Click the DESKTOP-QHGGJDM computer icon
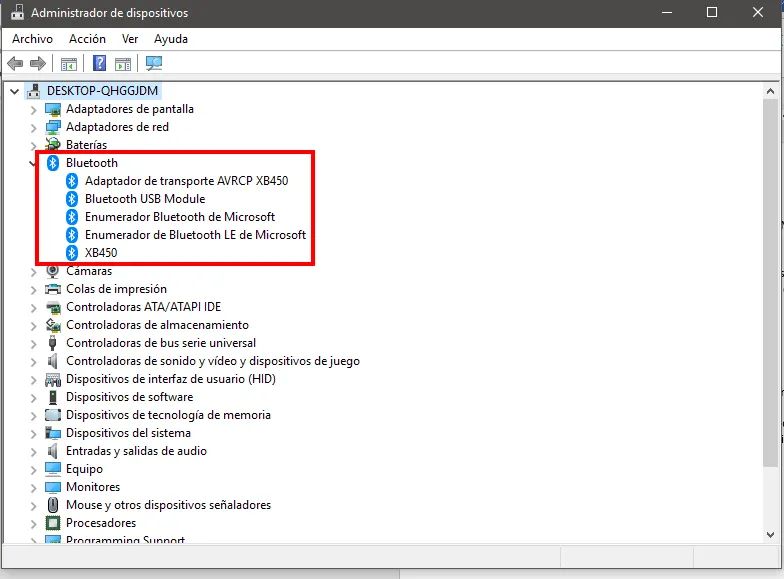Screen dimensions: 784x579 pyautogui.click(x=34, y=90)
